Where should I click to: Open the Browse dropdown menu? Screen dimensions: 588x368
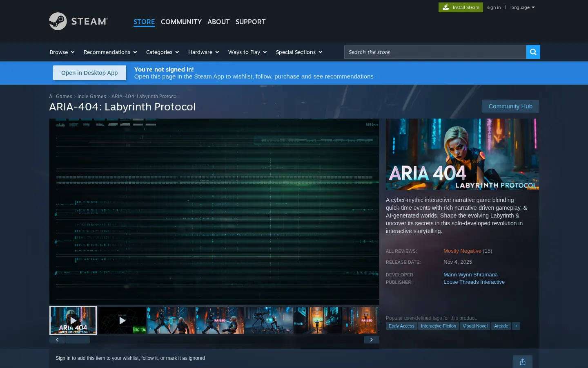62,52
